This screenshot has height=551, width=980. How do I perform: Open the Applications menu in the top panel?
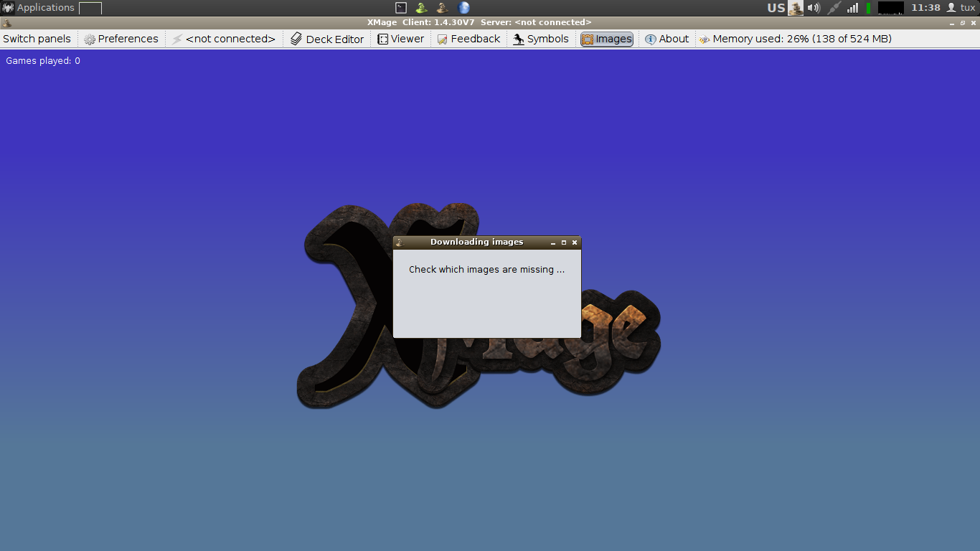point(38,8)
